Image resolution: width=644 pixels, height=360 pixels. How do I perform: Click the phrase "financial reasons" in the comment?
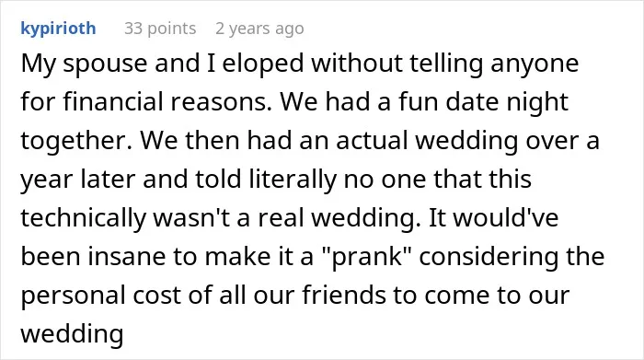click(x=167, y=101)
